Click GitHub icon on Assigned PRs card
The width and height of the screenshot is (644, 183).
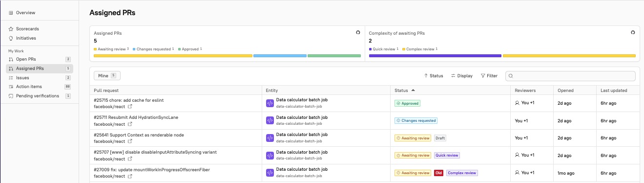(x=358, y=32)
